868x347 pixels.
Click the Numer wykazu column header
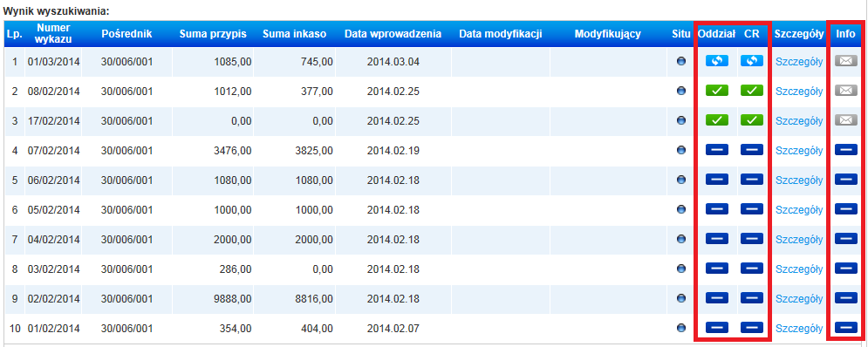click(x=54, y=34)
